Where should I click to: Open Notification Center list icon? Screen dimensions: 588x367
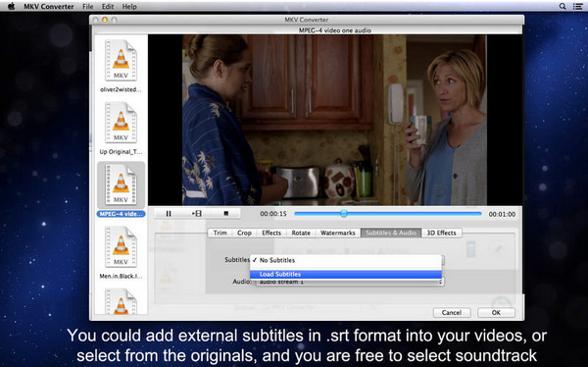point(578,7)
